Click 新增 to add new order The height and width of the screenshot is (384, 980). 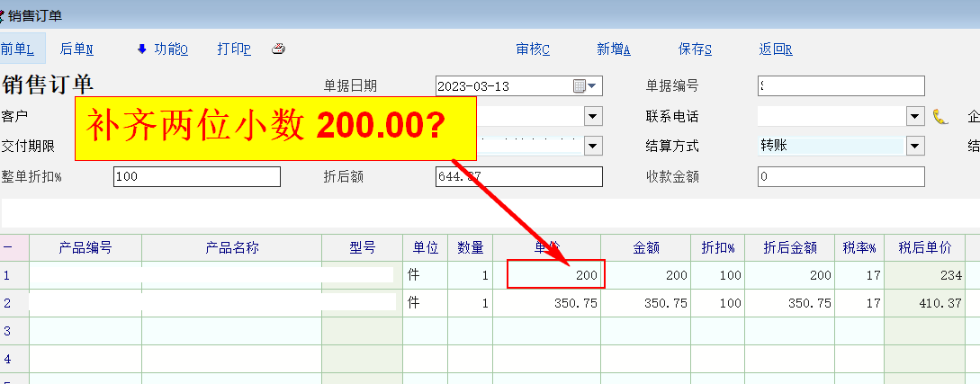click(x=614, y=49)
